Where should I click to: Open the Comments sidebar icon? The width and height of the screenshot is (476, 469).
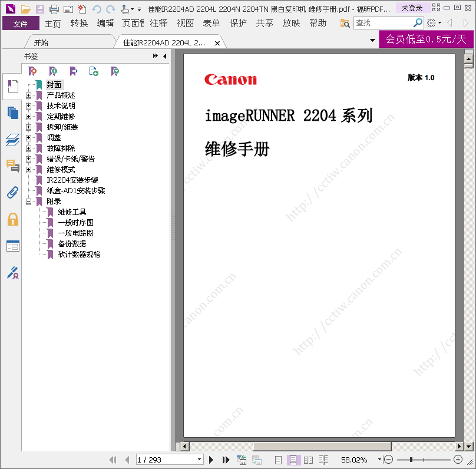13,166
